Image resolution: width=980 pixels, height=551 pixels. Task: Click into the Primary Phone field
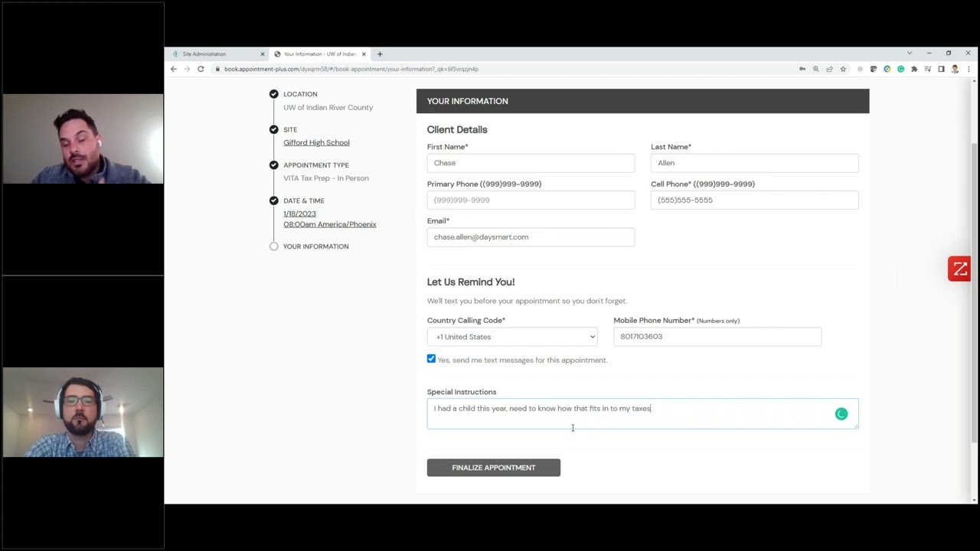pos(531,200)
